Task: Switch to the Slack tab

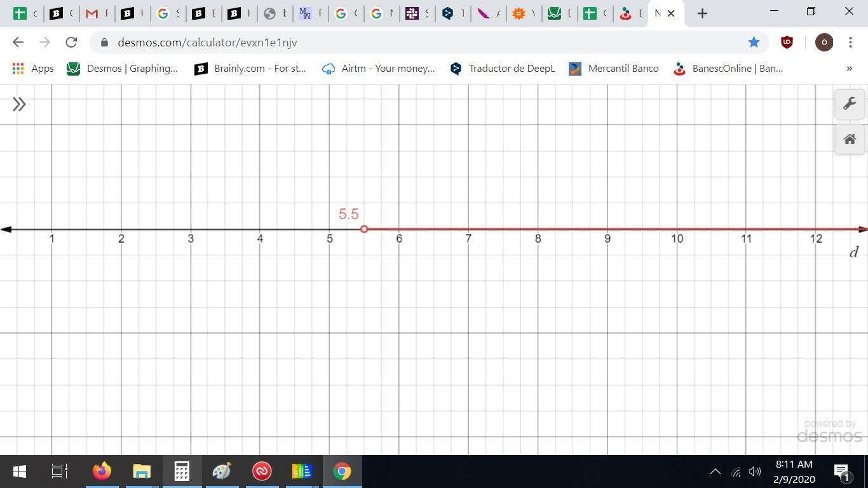Action: pyautogui.click(x=417, y=13)
